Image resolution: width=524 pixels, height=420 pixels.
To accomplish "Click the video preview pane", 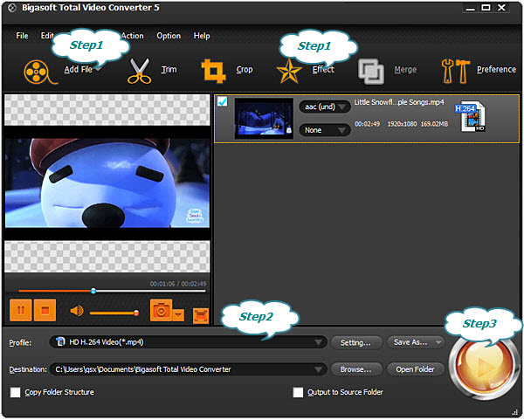I will click(x=107, y=183).
